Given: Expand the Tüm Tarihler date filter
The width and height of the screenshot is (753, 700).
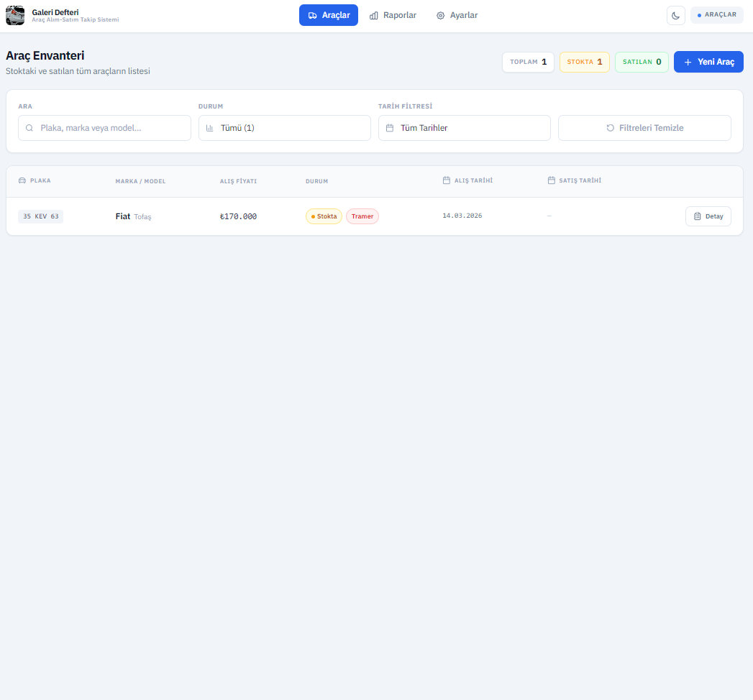Looking at the screenshot, I should coord(464,128).
